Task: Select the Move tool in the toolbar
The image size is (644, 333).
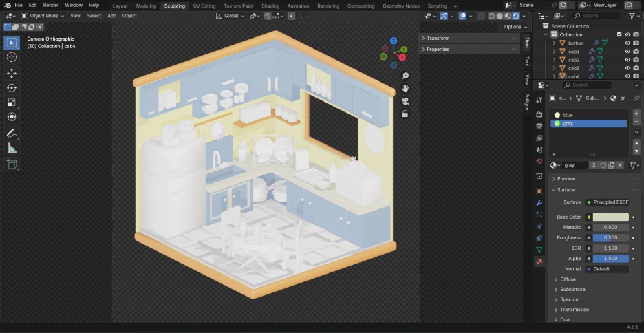Action: click(x=12, y=73)
